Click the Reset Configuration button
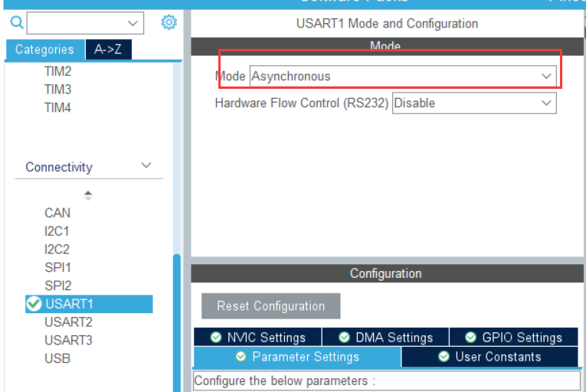 pos(271,306)
